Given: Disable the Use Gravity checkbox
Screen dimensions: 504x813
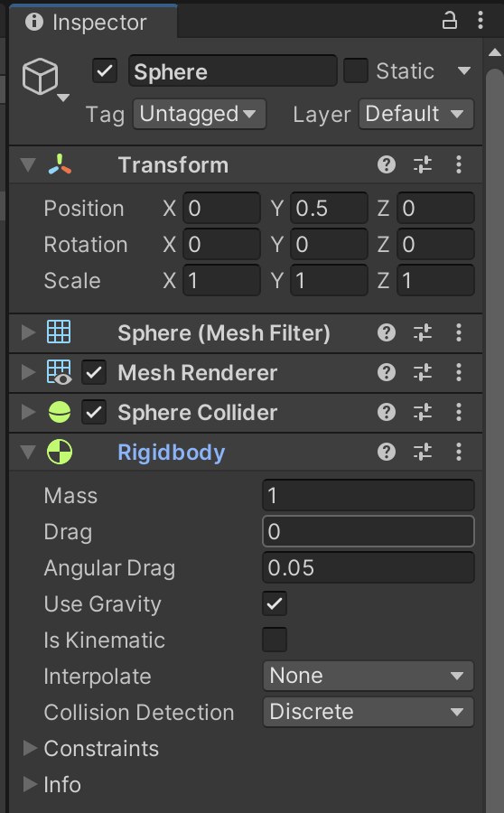Looking at the screenshot, I should 275,603.
